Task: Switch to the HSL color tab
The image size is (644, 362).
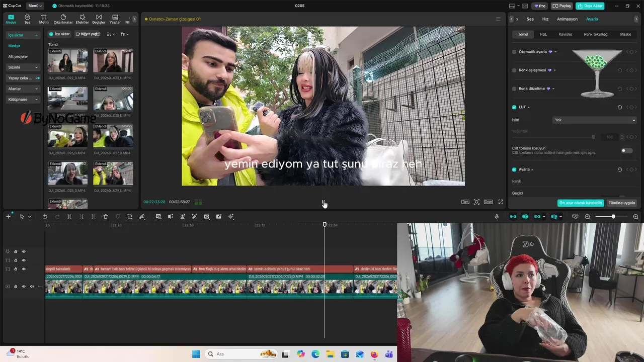Action: 543,34
